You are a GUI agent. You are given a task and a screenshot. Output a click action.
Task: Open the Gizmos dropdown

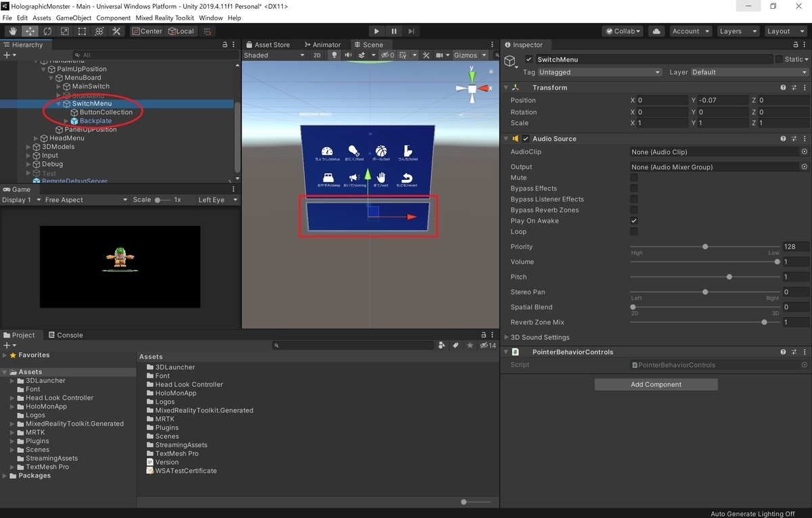click(470, 55)
